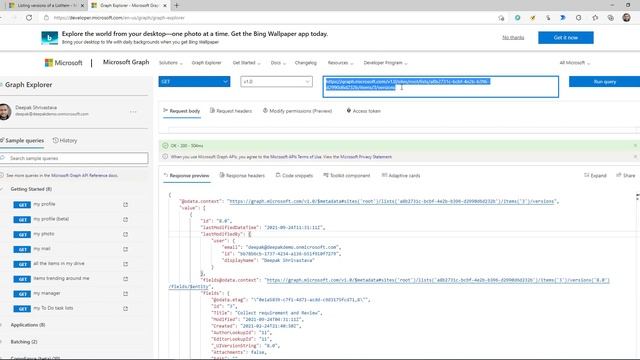Expand the Get Started menu
This screenshot has height=360, width=640.
(246, 63)
